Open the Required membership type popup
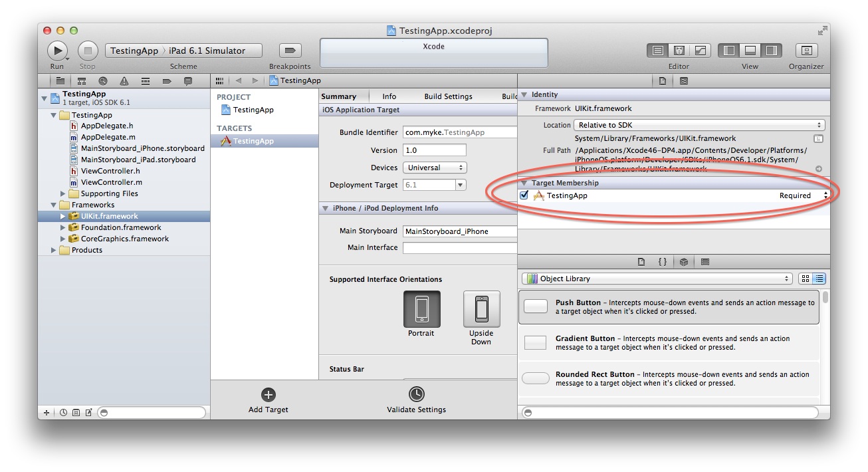This screenshot has height=472, width=868. (x=804, y=195)
